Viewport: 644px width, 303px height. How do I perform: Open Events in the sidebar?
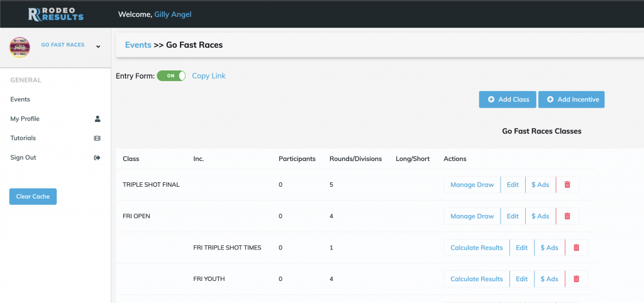click(20, 99)
